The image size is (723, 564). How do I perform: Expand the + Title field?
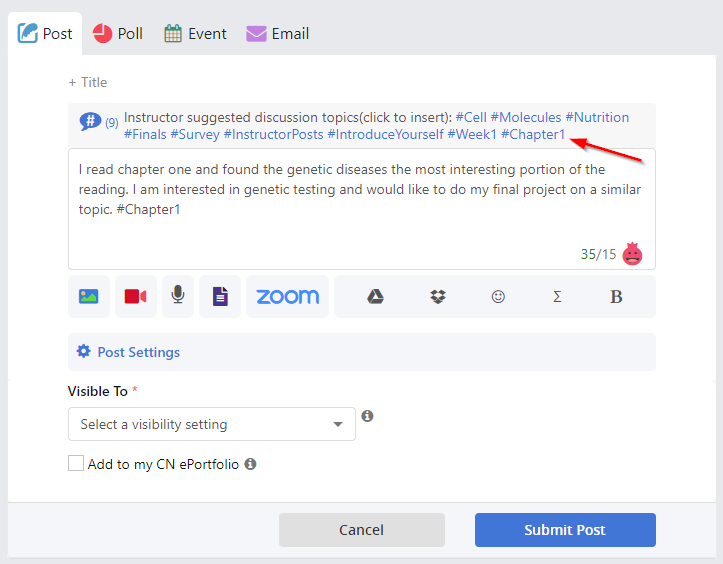pyautogui.click(x=88, y=82)
